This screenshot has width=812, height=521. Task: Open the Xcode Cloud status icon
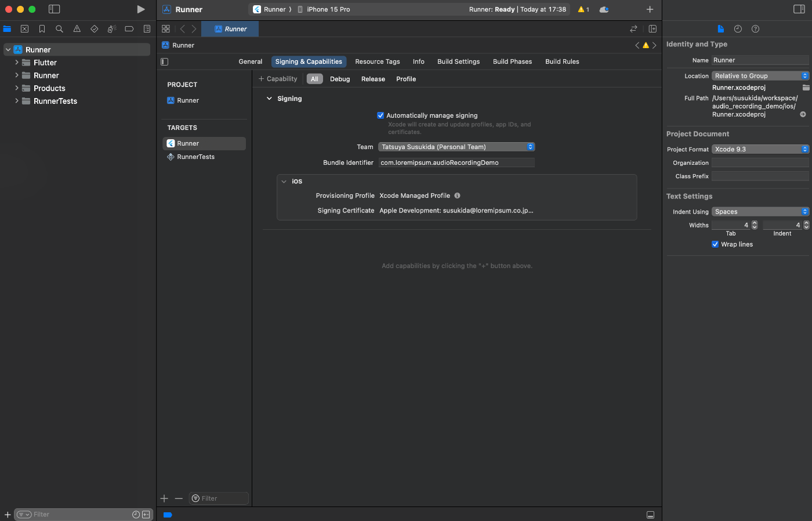[x=604, y=9]
